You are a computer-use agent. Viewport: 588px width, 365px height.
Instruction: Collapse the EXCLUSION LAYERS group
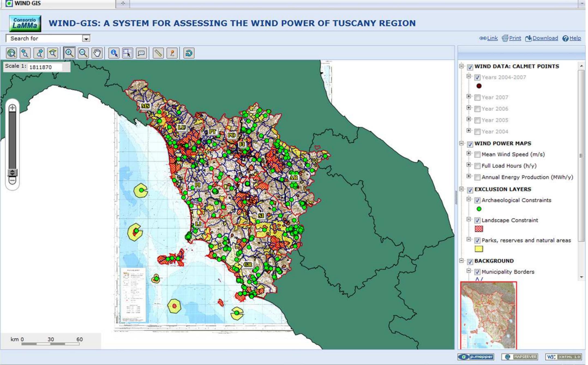461,189
